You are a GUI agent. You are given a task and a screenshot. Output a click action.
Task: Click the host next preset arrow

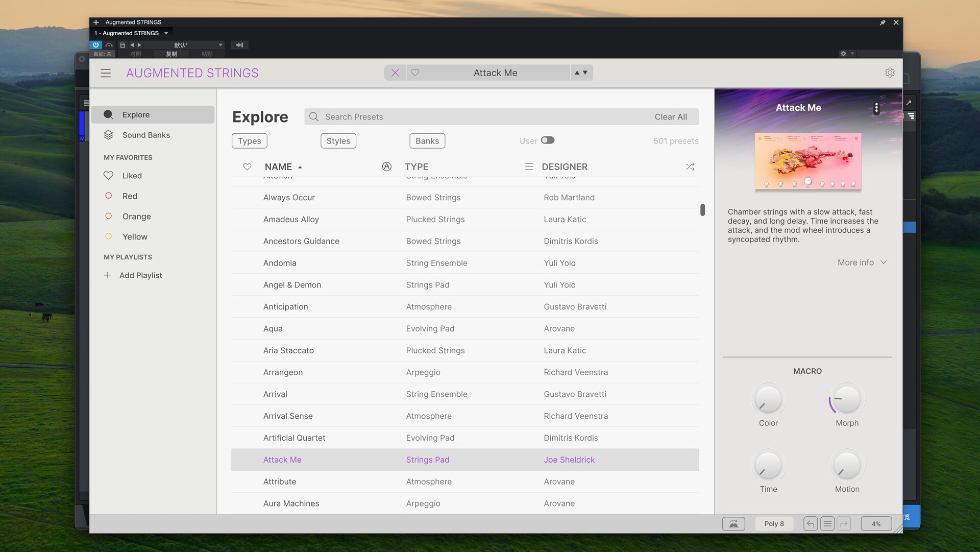click(x=139, y=45)
